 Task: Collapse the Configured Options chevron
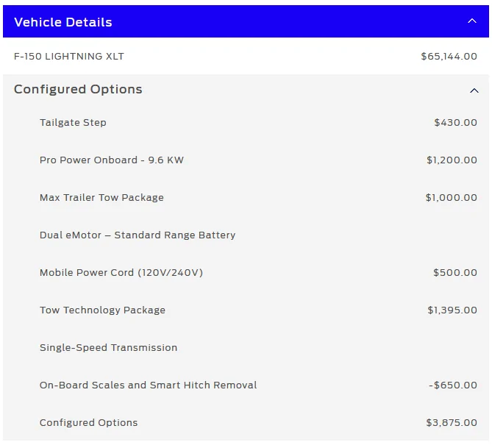[x=474, y=90]
